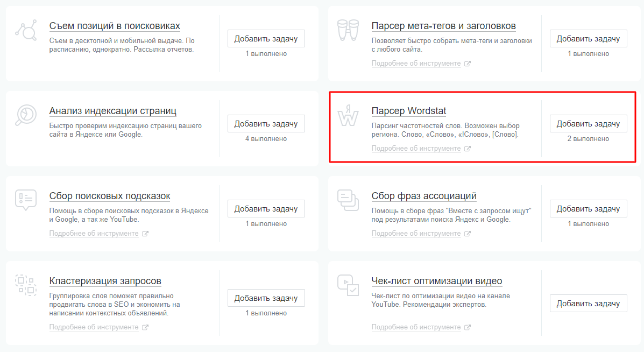
Task: Add a task for Сбор фраз ассоциаций
Action: 588,209
